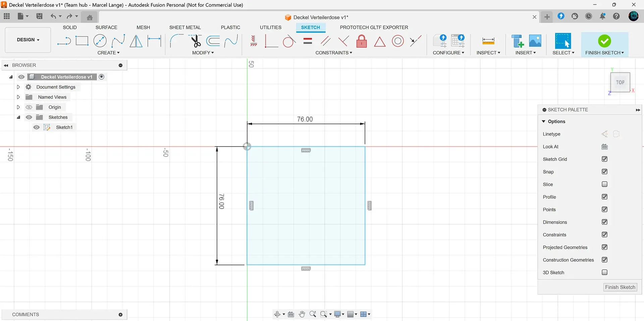Click the Finish Sketch button in palette
The width and height of the screenshot is (644, 321).
620,287
